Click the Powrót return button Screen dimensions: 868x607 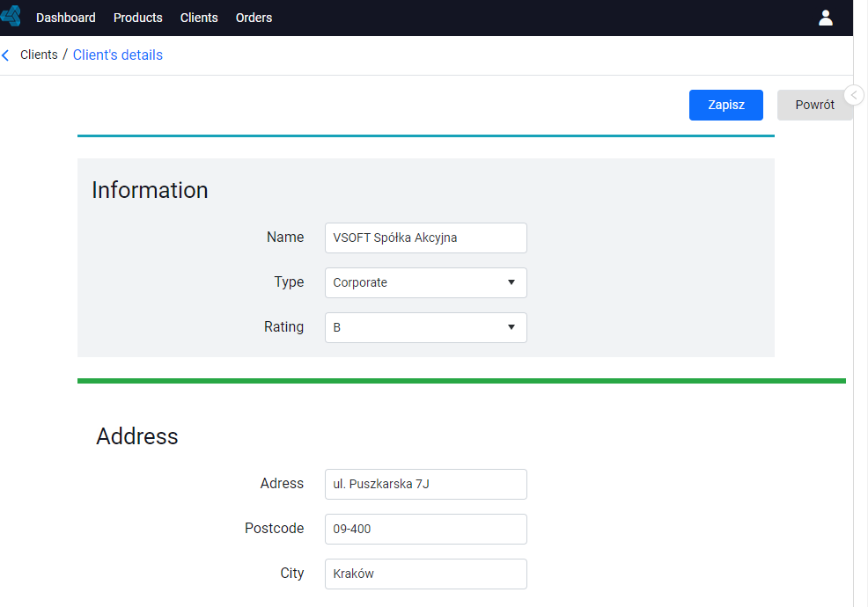814,106
